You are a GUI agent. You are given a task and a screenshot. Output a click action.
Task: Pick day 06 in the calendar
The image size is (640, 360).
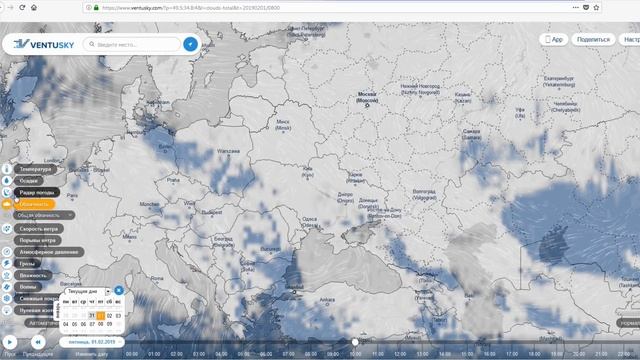(83, 324)
